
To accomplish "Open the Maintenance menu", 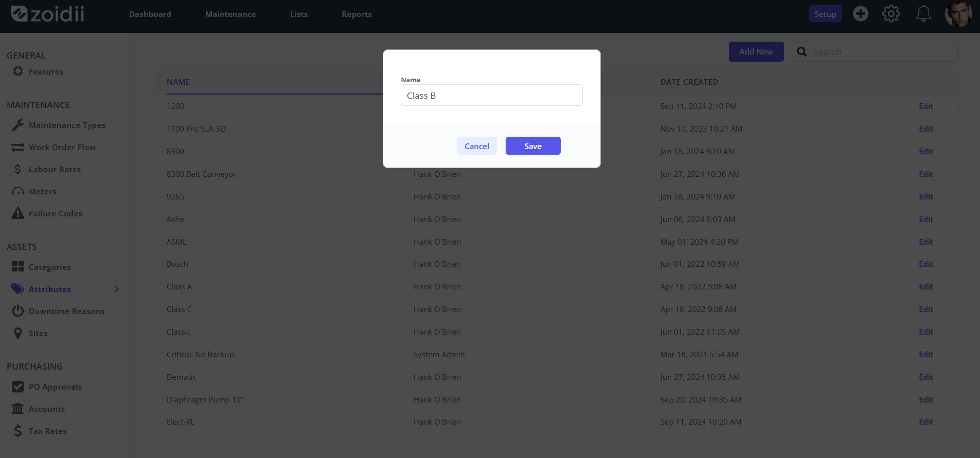I will pyautogui.click(x=230, y=14).
